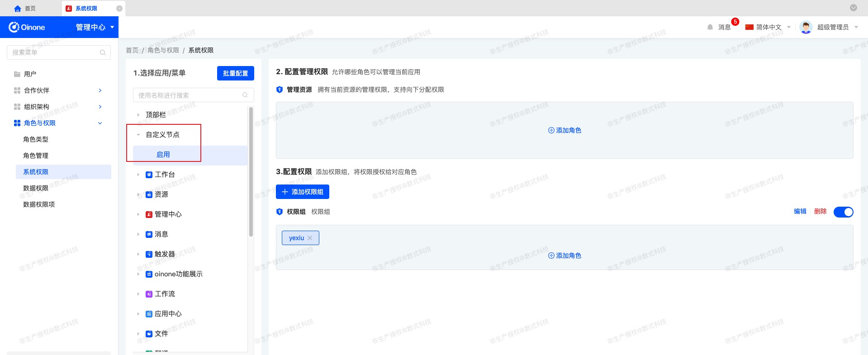This screenshot has width=868, height=355.
Task: Click 角色与权限 in the breadcrumb
Action: pos(163,50)
